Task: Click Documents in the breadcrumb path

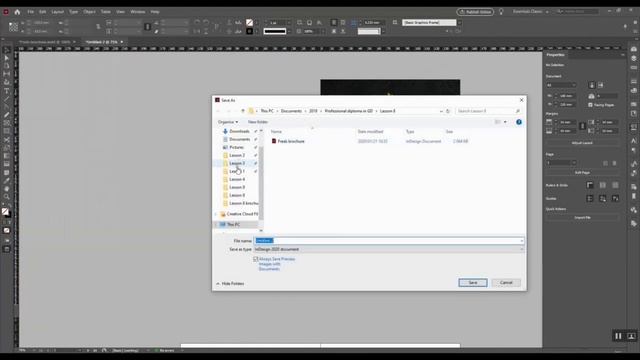Action: tap(291, 111)
